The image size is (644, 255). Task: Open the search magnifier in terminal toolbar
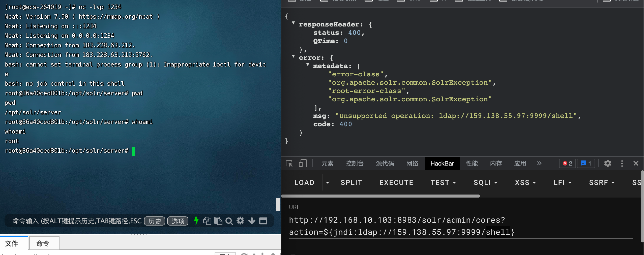pyautogui.click(x=229, y=221)
